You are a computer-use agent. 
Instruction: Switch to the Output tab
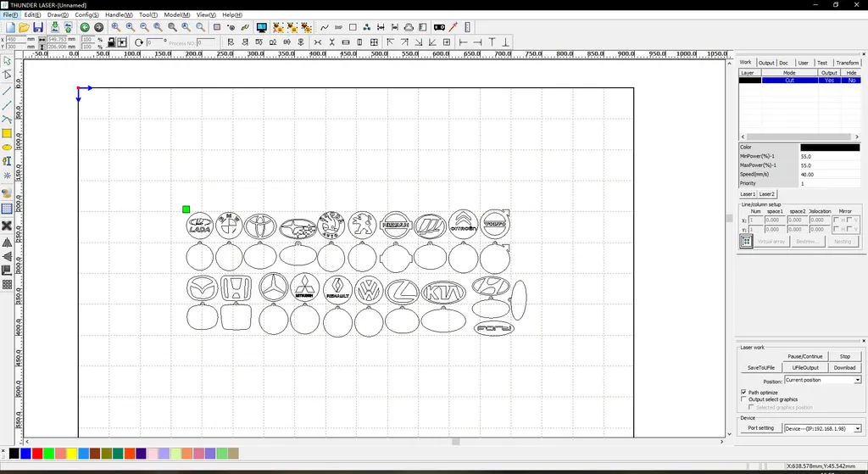click(766, 63)
